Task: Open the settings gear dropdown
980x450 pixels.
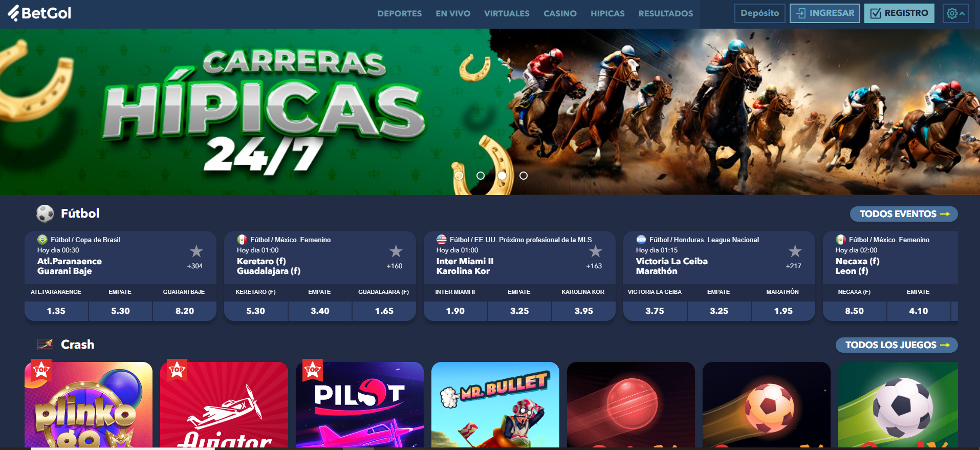Action: click(x=955, y=13)
